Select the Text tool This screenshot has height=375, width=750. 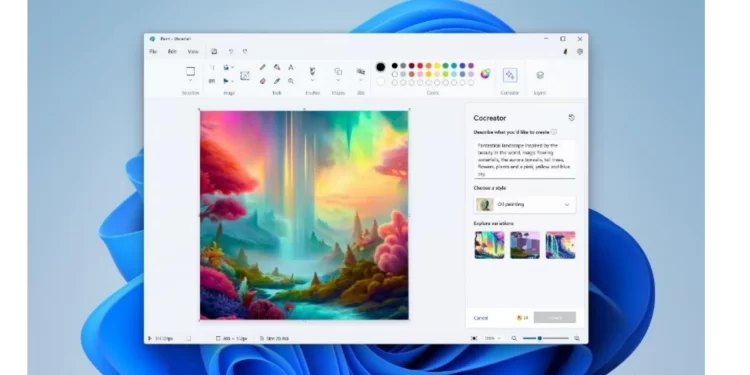tap(291, 67)
